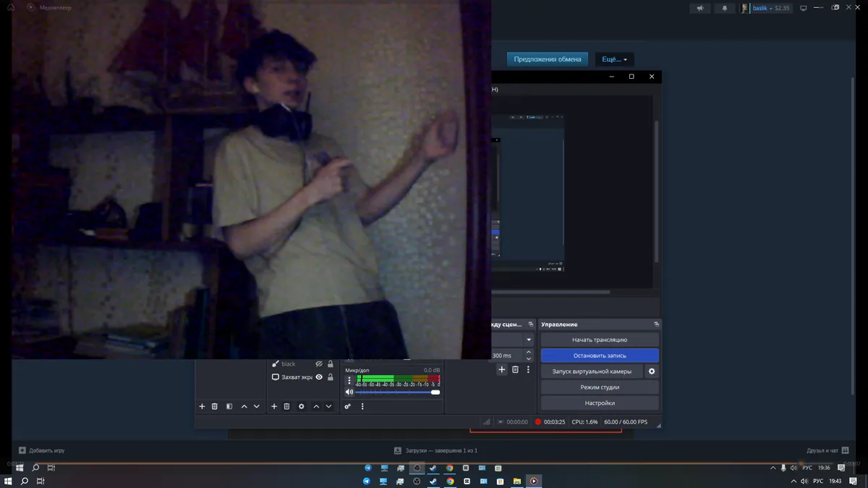Open Steam announcements megaphone icon
This screenshot has height=488, width=868.
pos(699,8)
